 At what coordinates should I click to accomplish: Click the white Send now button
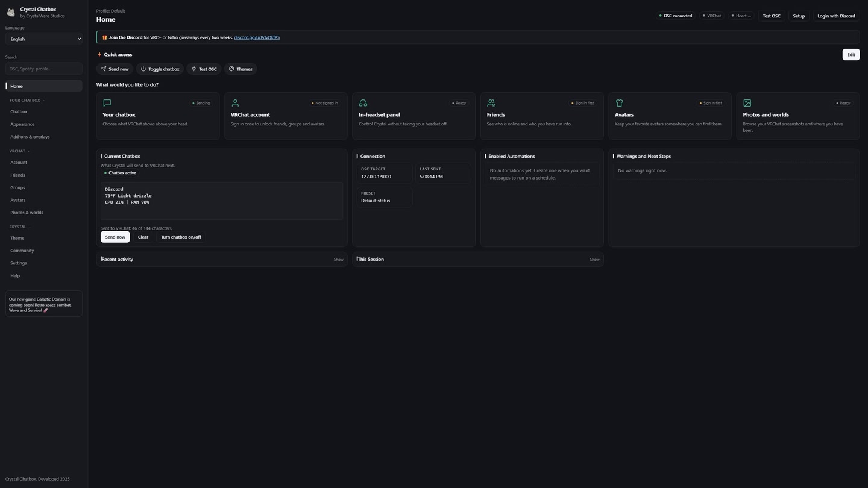pos(115,237)
